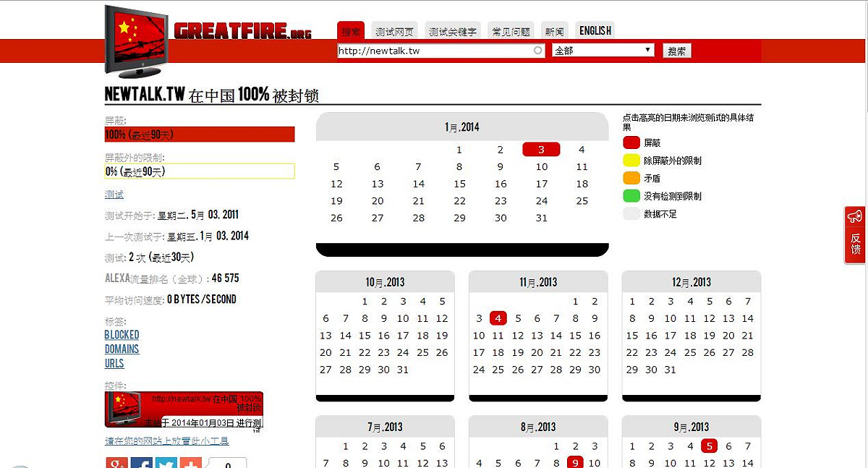Click the 10月.2013 calendar header
This screenshot has width=868, height=468.
tap(385, 282)
